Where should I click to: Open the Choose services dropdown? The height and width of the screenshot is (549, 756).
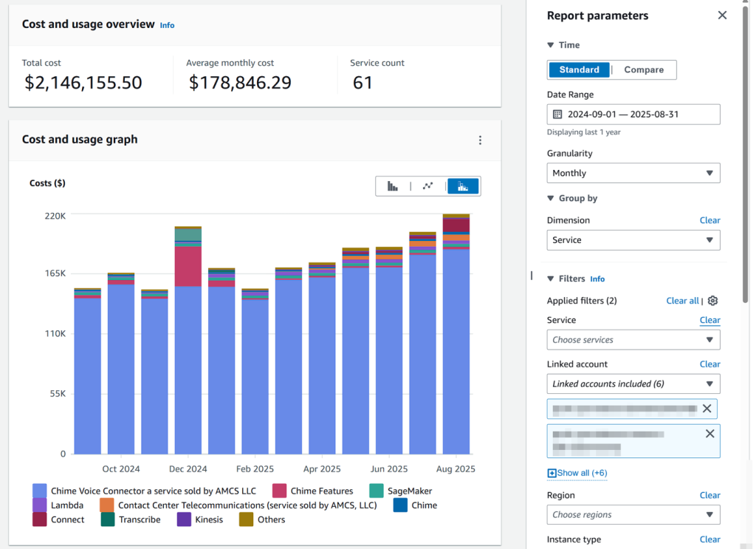633,339
